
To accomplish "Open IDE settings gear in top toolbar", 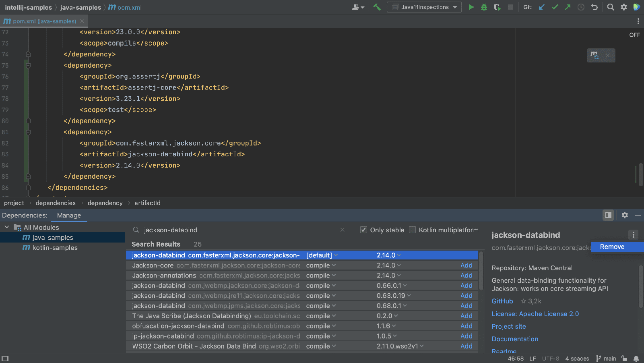I will tap(623, 7).
